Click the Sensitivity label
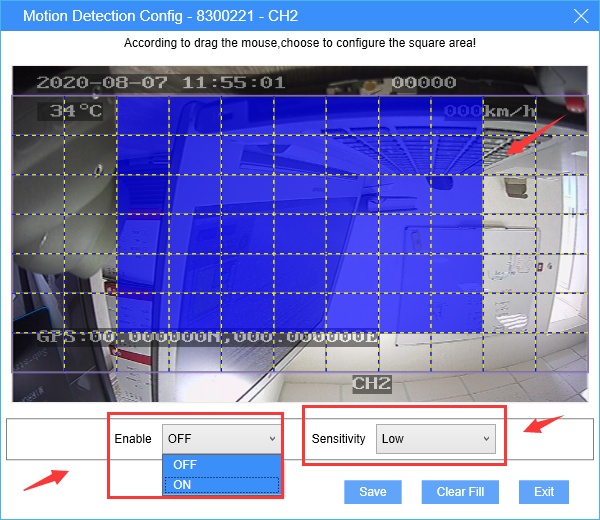 tap(338, 438)
